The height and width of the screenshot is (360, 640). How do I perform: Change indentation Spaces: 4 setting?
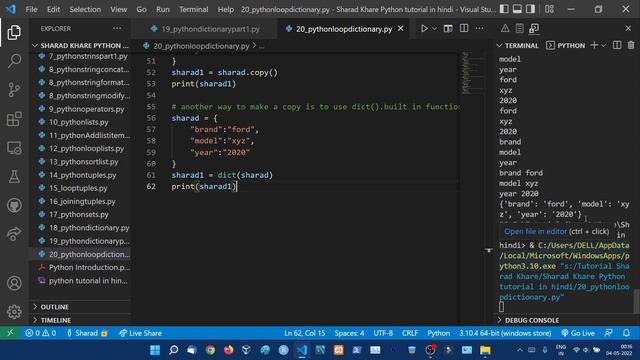(349, 333)
